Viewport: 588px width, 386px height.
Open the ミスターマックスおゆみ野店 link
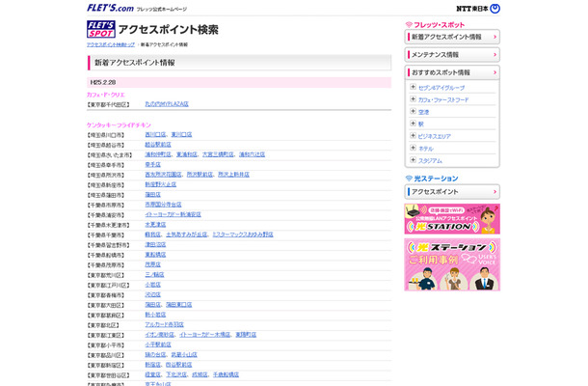(x=243, y=234)
